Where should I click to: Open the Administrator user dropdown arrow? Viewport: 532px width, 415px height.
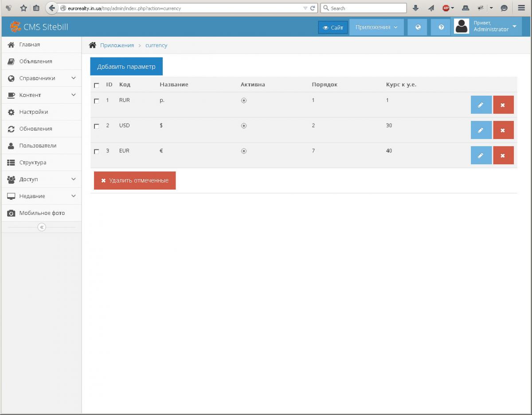pos(514,27)
